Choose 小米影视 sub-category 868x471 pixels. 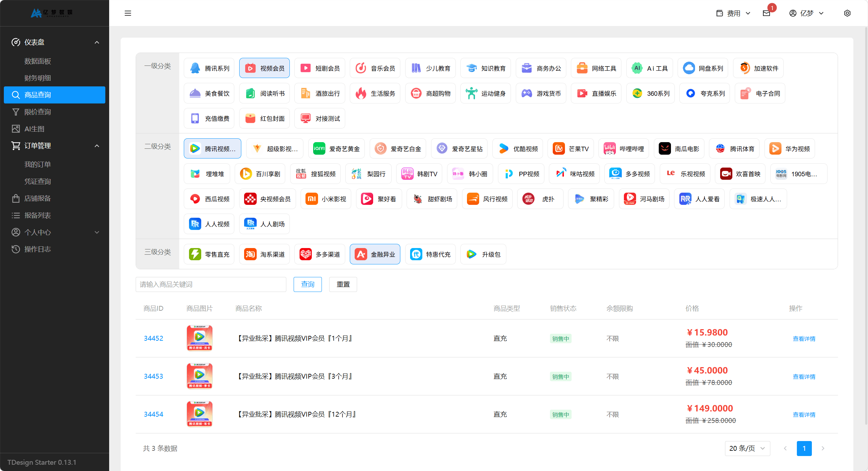326,199
